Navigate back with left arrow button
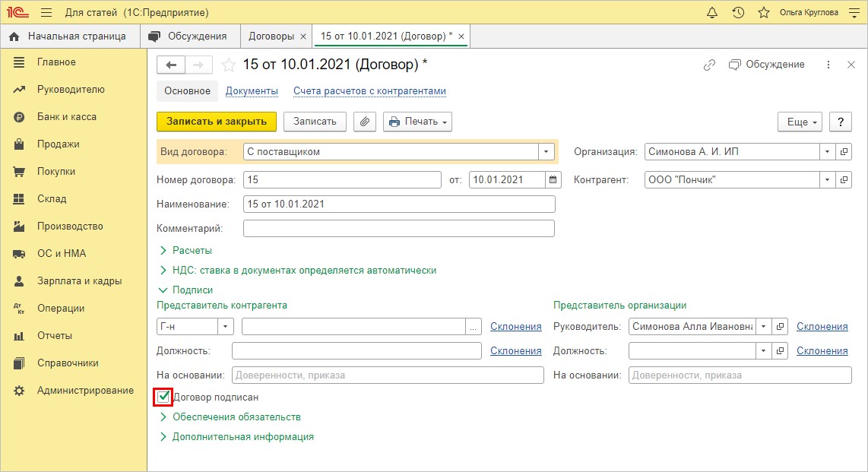Screen dimensions: 868x472 tap(171, 65)
